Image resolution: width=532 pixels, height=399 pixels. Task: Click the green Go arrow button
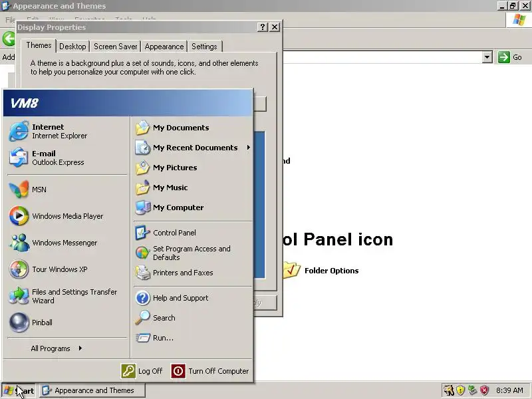pos(504,57)
